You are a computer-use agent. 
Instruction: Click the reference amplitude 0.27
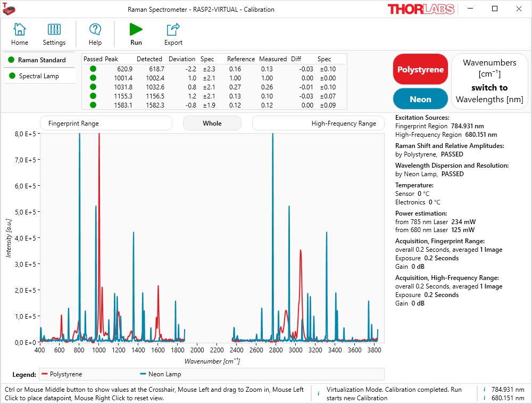point(235,87)
